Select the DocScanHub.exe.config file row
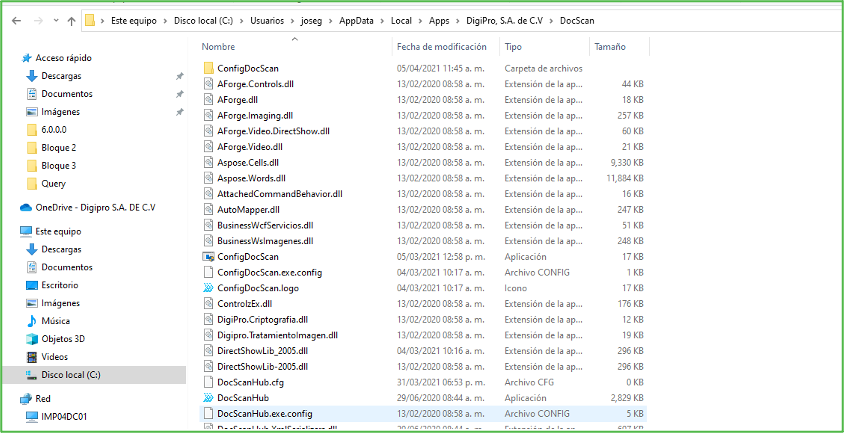The image size is (844, 434). point(265,413)
